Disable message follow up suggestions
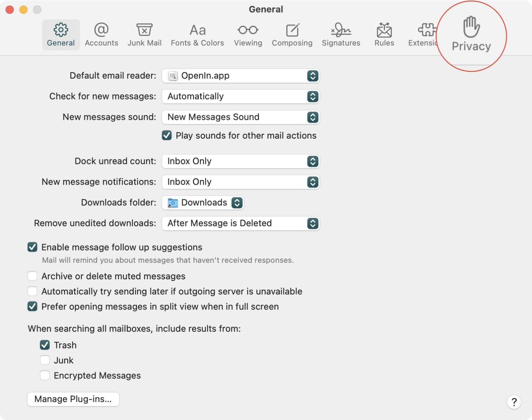 (x=32, y=247)
